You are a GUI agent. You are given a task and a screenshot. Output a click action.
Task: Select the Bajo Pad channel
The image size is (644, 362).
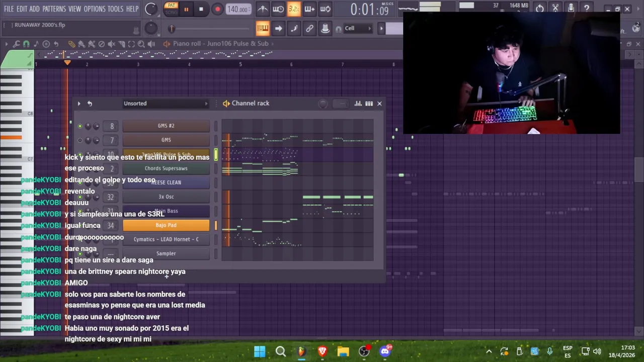[166, 225]
